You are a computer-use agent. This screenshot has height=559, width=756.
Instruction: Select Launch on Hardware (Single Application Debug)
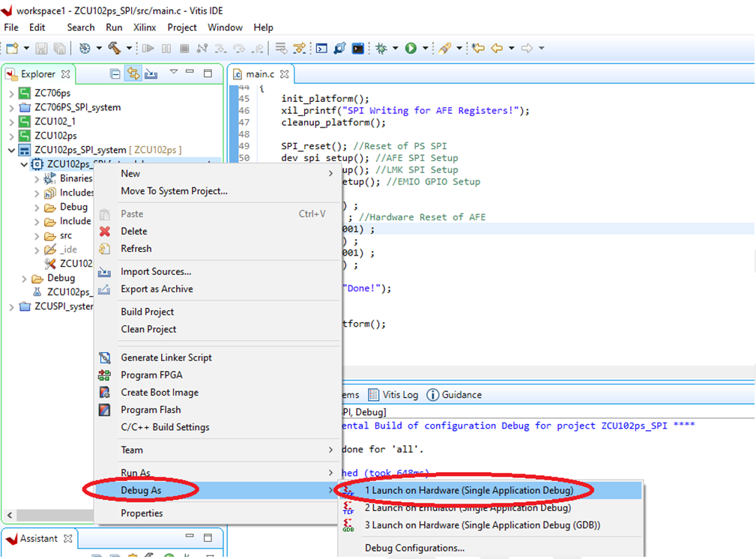click(468, 490)
